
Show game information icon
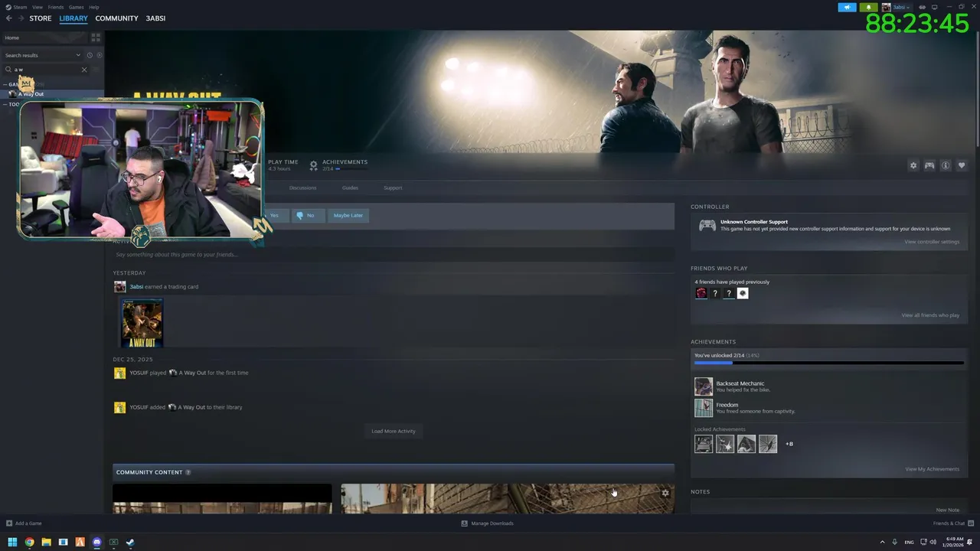click(946, 165)
